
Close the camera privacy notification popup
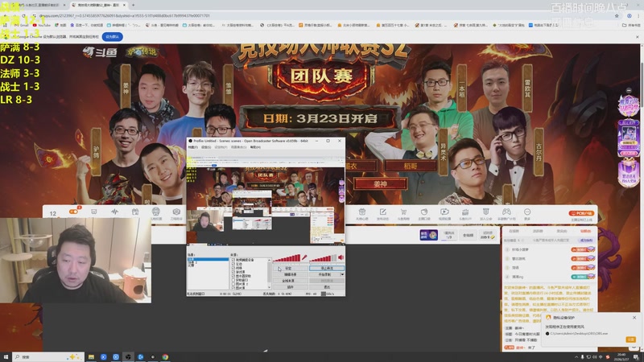pos(634,318)
